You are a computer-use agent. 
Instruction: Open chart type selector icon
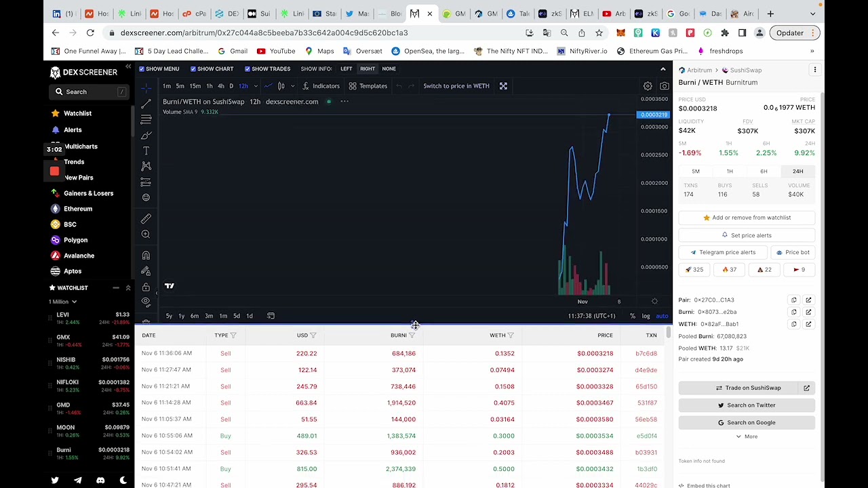click(x=281, y=86)
